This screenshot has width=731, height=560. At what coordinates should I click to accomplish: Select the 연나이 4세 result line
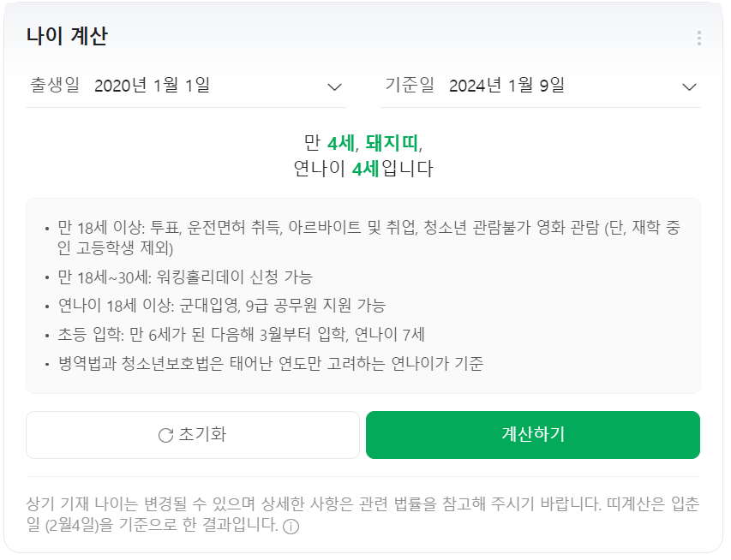tap(364, 169)
